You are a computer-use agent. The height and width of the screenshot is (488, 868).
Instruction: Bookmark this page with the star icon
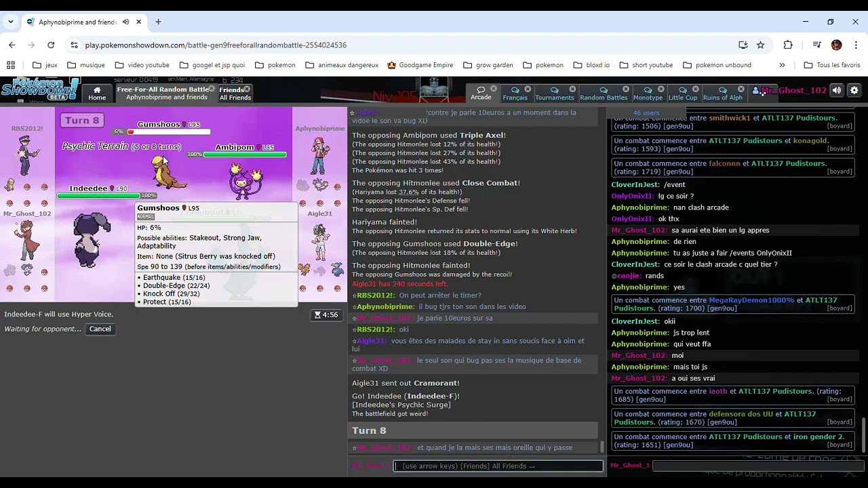click(x=760, y=45)
